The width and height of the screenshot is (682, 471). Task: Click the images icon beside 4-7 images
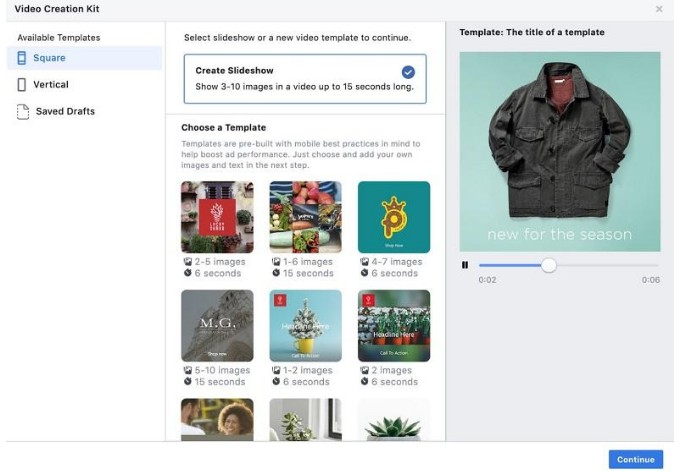pos(364,261)
